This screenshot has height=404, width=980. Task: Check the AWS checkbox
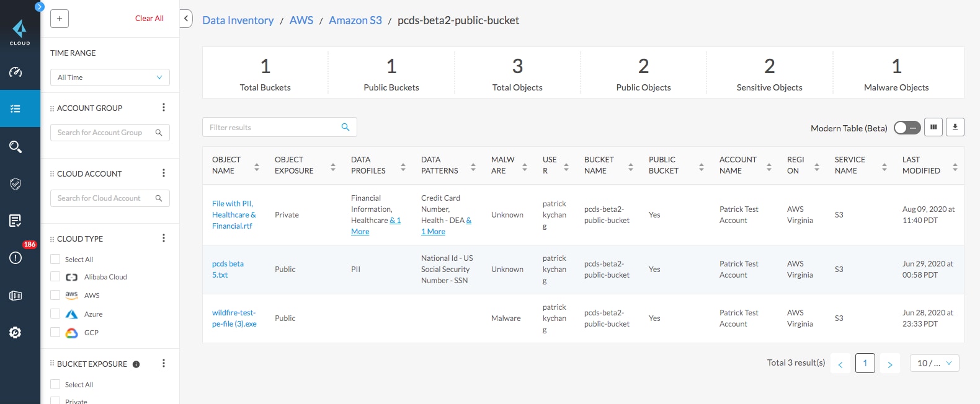tap(55, 295)
